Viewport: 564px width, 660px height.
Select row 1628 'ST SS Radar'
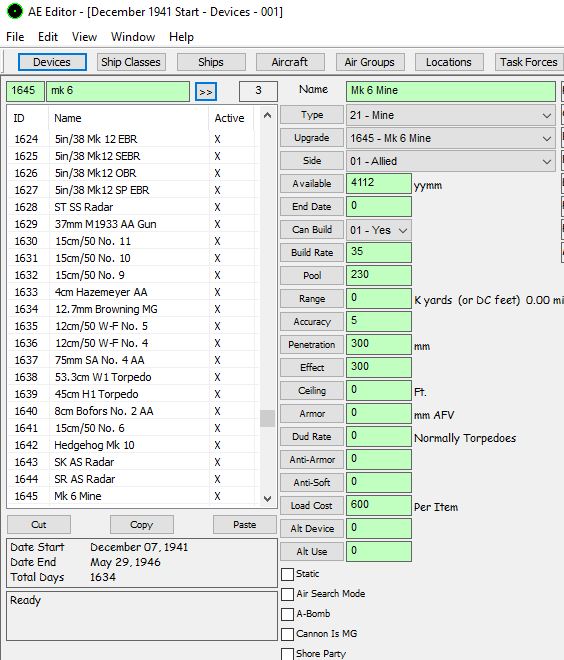(x=131, y=207)
